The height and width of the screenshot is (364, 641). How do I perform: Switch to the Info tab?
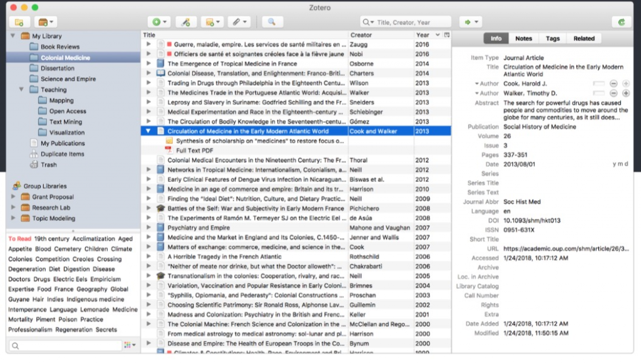496,38
